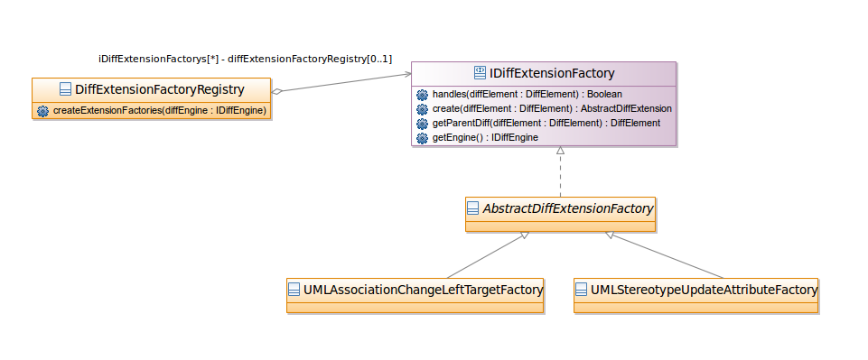Select the IDiffExtensionFactory interface title

tap(552, 73)
